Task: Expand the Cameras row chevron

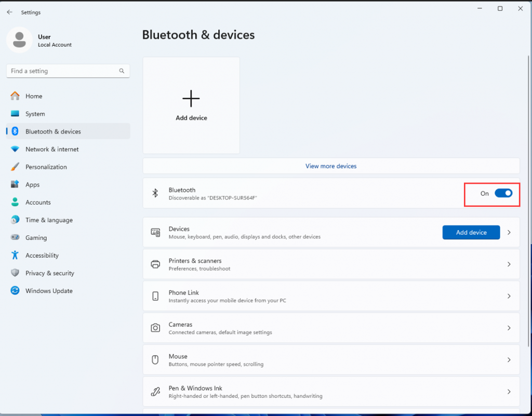Action: [509, 328]
